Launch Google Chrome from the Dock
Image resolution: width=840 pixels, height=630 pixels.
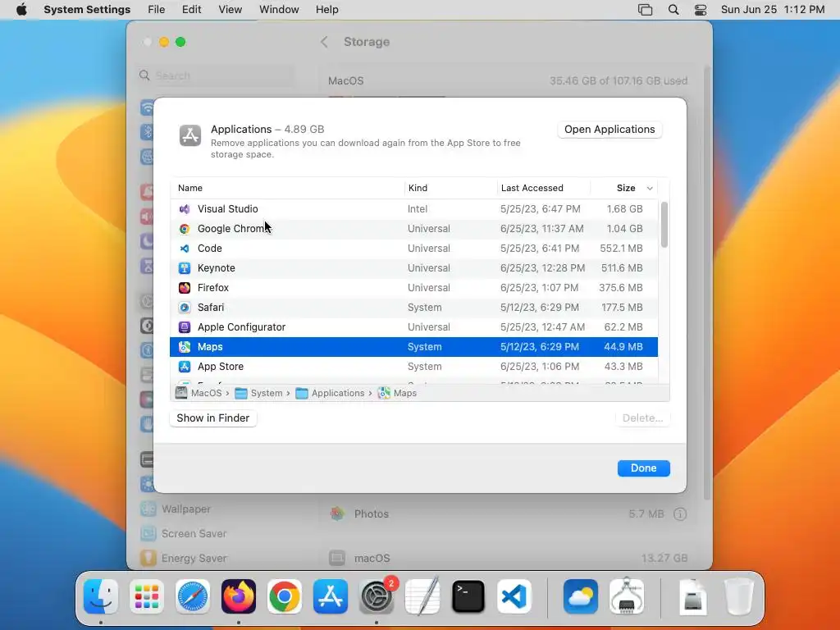pos(285,596)
